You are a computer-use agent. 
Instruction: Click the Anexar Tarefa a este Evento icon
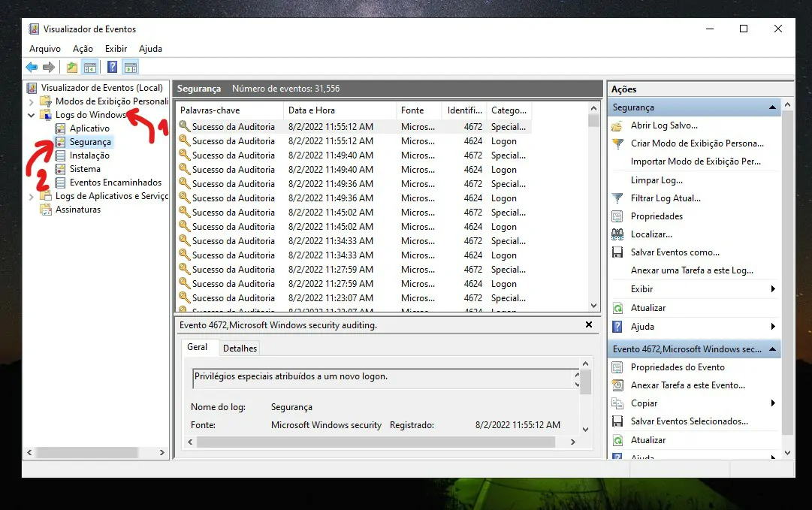617,385
